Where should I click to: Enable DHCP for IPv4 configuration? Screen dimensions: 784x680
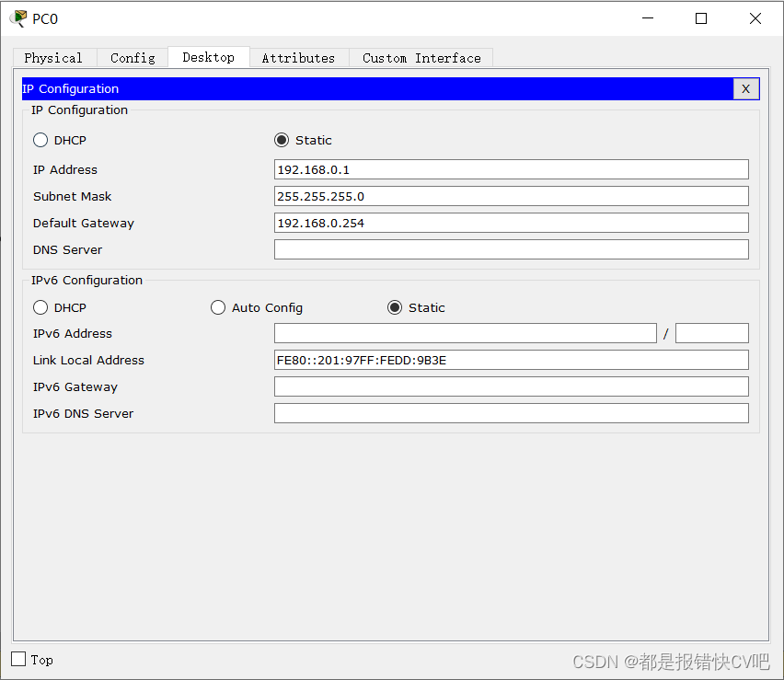point(40,140)
